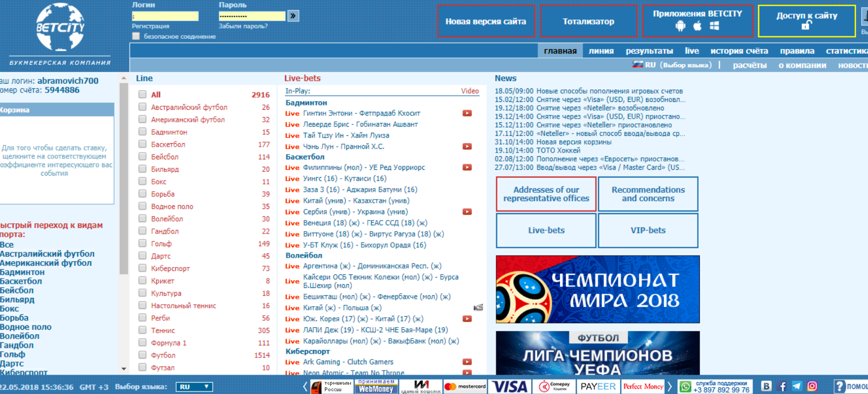Switch to the результаты tab

649,51
